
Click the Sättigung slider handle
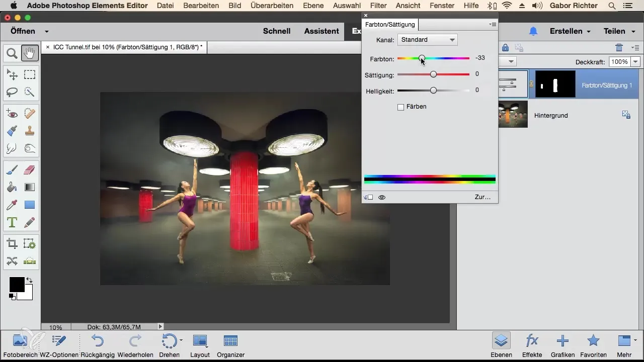pos(433,74)
